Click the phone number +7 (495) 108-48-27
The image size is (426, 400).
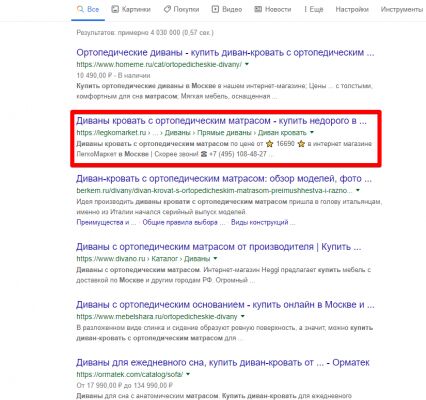tap(238, 154)
